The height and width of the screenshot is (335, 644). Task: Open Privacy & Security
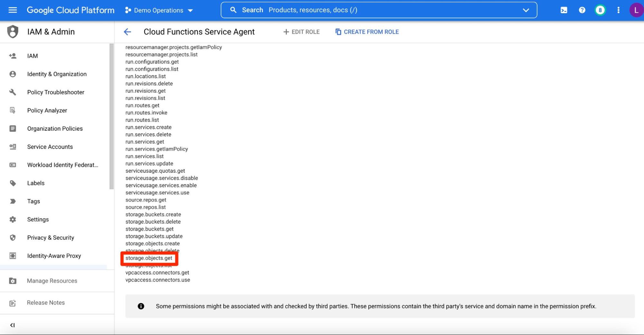click(51, 238)
